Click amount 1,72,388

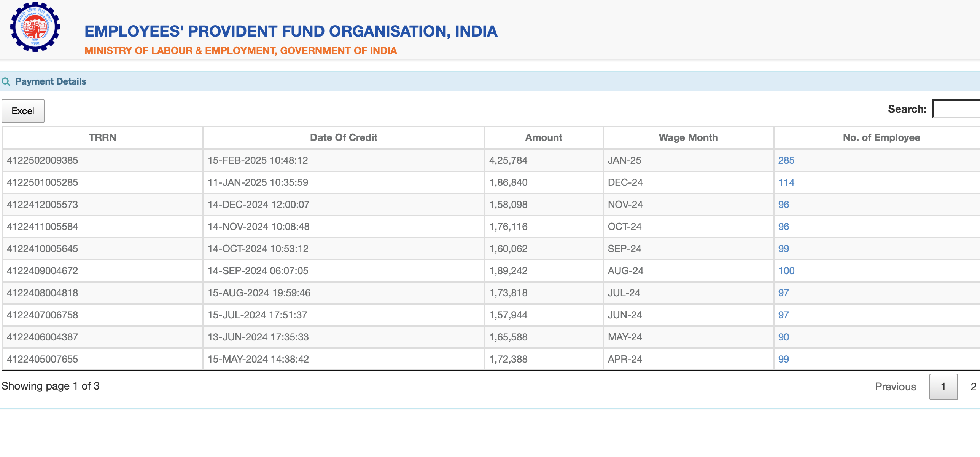pos(508,359)
